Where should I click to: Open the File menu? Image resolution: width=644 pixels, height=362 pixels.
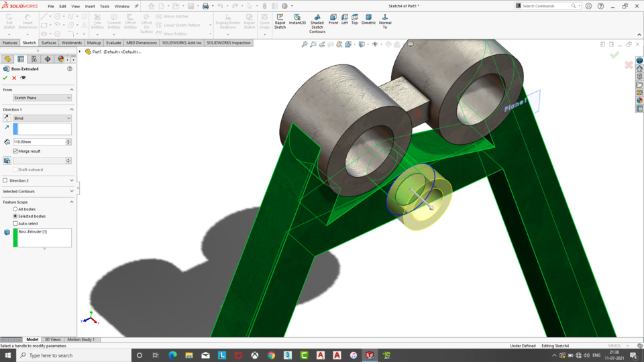point(51,6)
